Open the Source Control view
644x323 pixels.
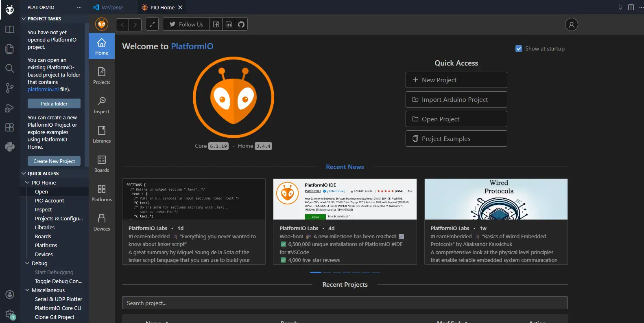coord(10,88)
